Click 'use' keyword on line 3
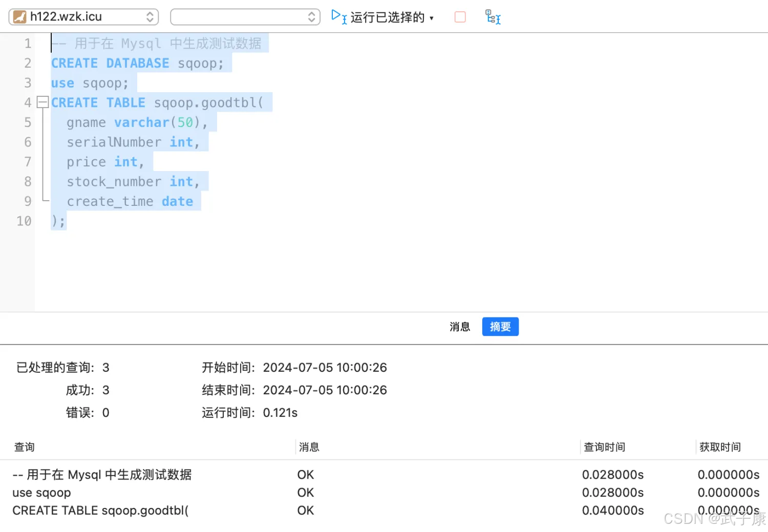Image resolution: width=768 pixels, height=532 pixels. click(62, 83)
